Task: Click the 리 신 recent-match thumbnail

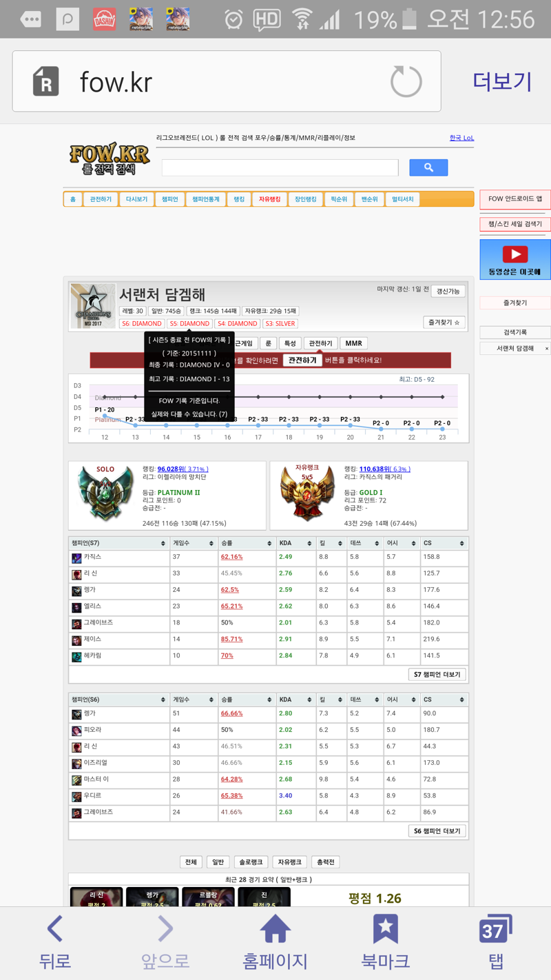Action: click(96, 897)
